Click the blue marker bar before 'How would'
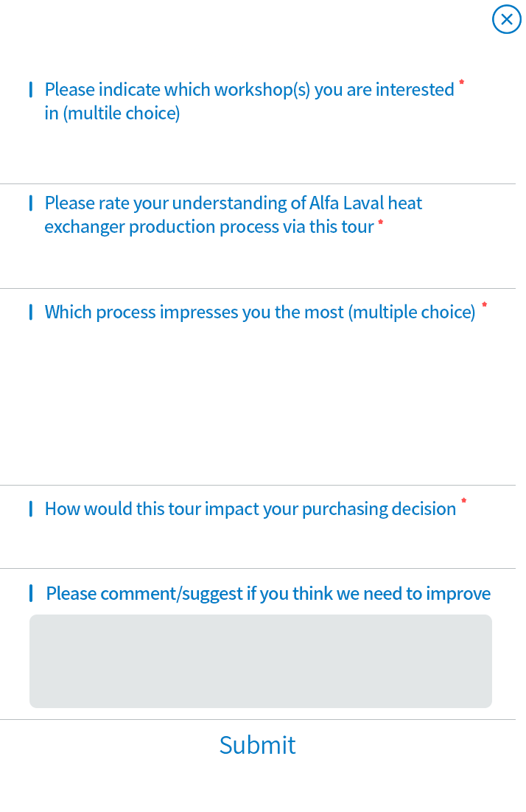Image resolution: width=526 pixels, height=812 pixels. pyautogui.click(x=31, y=509)
